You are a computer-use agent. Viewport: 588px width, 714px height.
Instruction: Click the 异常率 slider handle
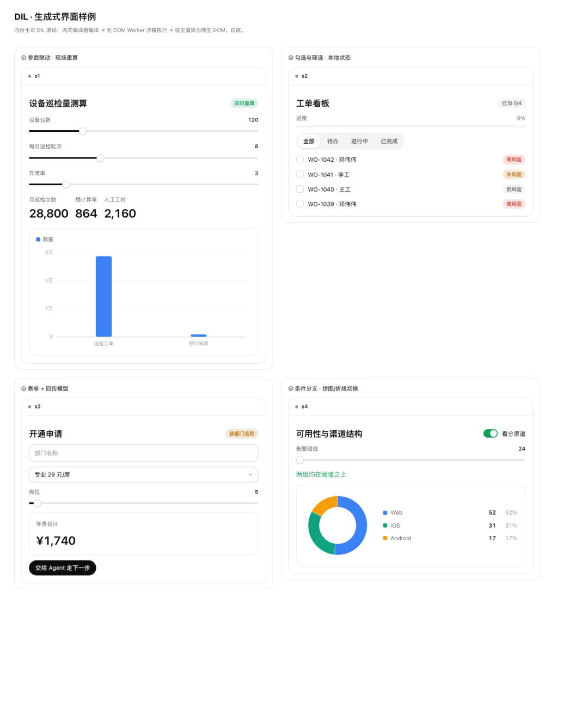tap(66, 185)
